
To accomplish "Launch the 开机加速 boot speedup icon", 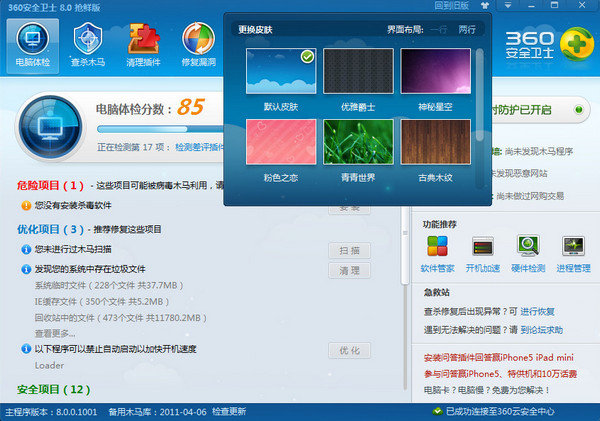I will 484,252.
